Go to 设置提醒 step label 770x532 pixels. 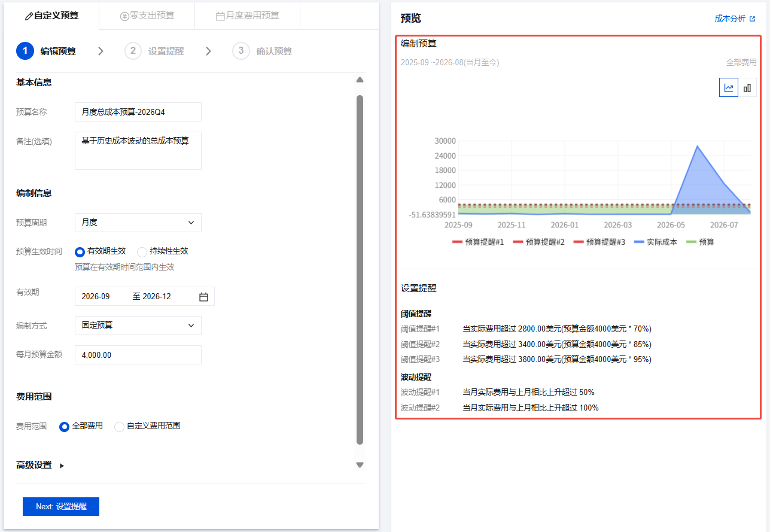tap(166, 51)
